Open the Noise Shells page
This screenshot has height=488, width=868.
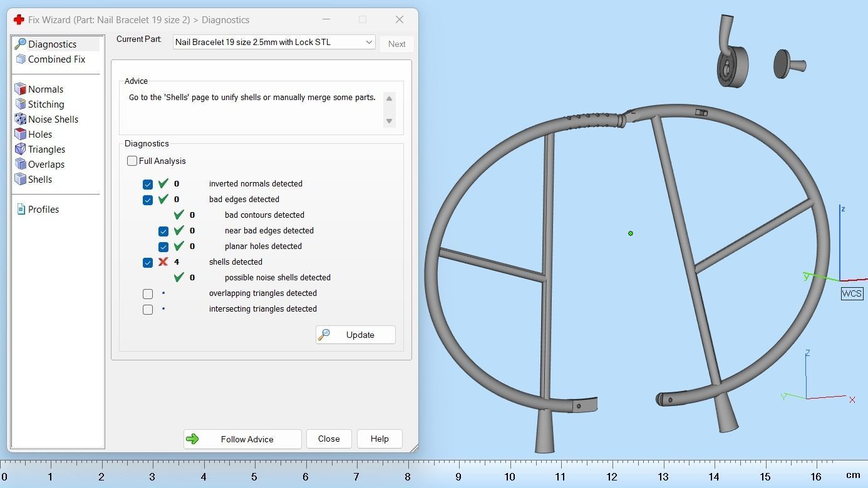(53, 119)
